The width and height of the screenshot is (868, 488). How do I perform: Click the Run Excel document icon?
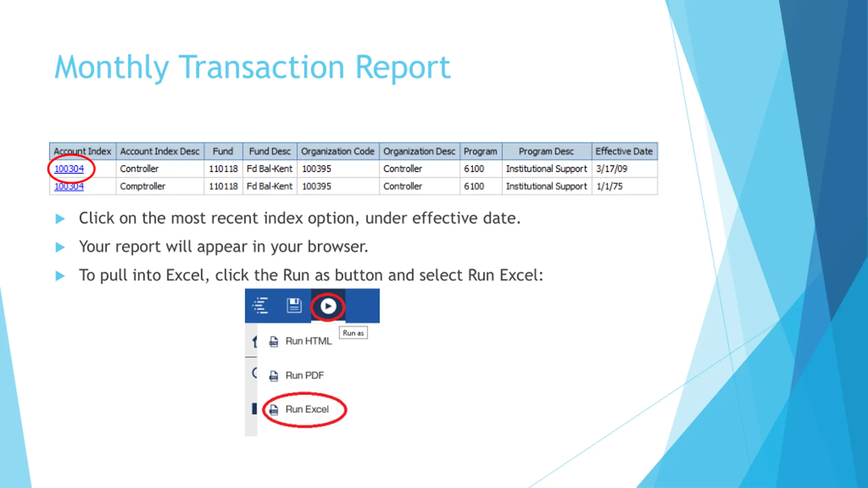pyautogui.click(x=273, y=410)
